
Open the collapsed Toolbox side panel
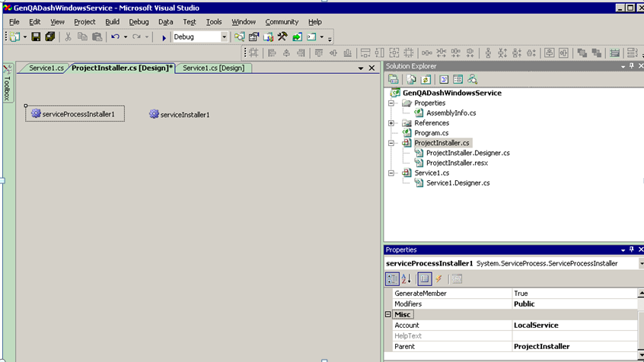coord(7,83)
